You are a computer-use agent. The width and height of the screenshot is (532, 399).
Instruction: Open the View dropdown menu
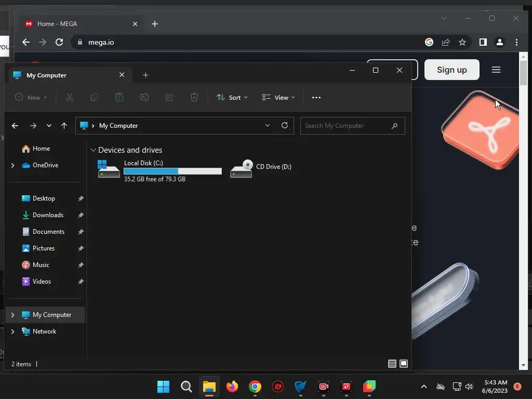point(278,97)
